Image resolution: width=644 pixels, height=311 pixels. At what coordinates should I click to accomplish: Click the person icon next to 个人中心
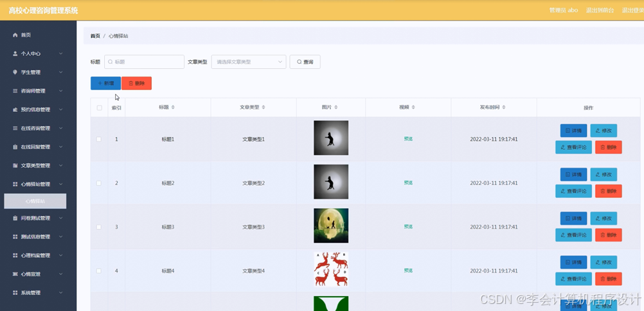click(15, 53)
